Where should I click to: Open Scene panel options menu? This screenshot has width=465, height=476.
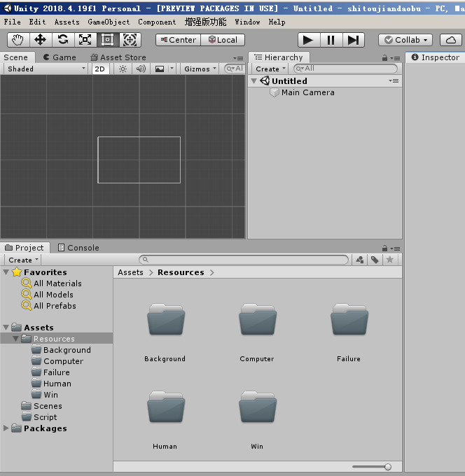tap(239, 58)
